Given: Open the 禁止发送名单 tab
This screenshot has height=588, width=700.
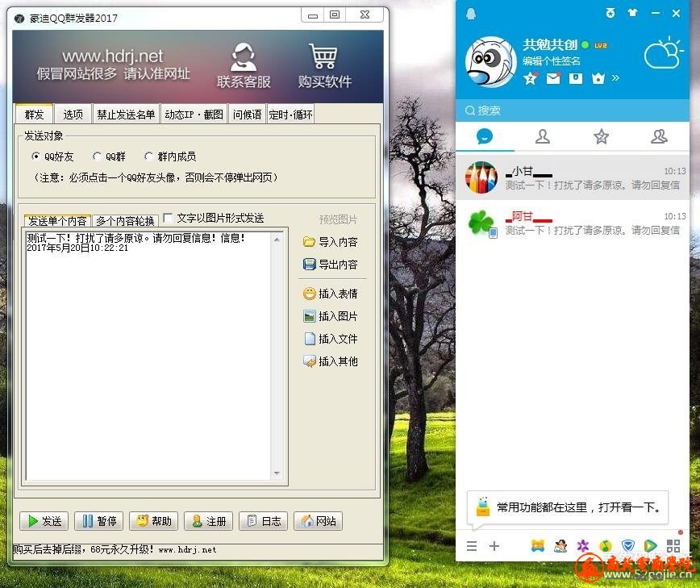Looking at the screenshot, I should (x=126, y=115).
